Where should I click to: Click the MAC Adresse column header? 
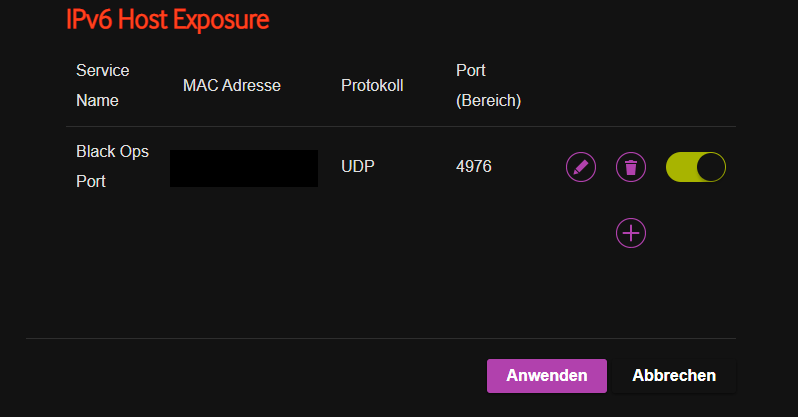[x=232, y=86]
